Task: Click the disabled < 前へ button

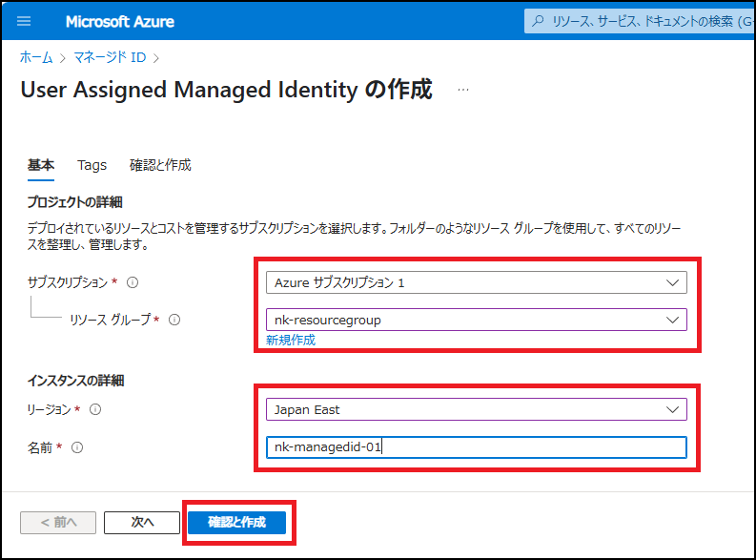Action: (58, 523)
